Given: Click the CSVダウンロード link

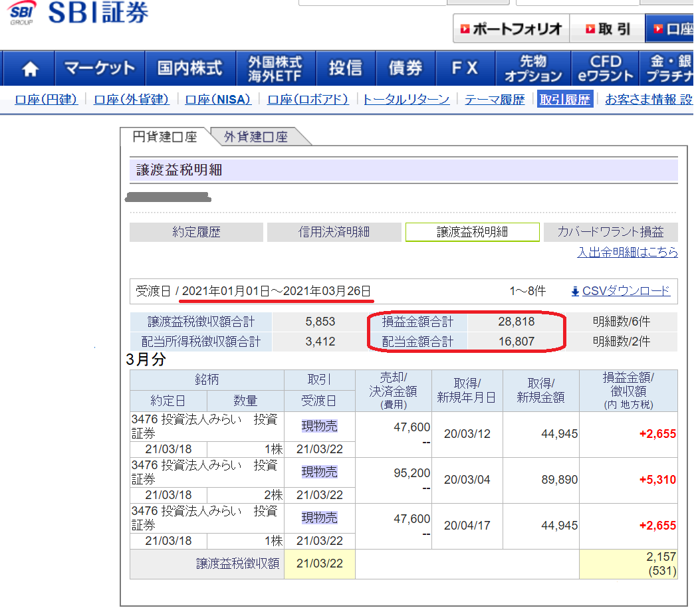Looking at the screenshot, I should pos(626,291).
